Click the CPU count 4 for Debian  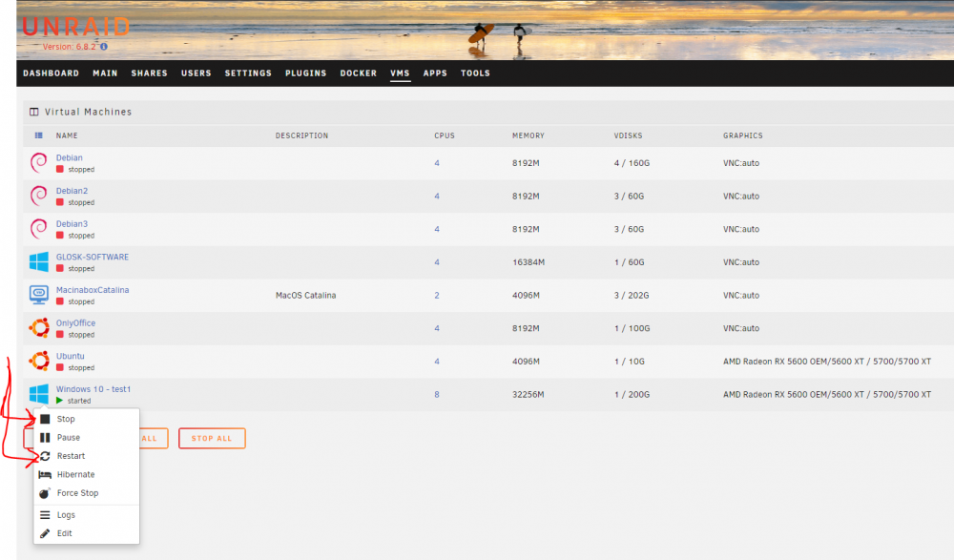(x=437, y=163)
